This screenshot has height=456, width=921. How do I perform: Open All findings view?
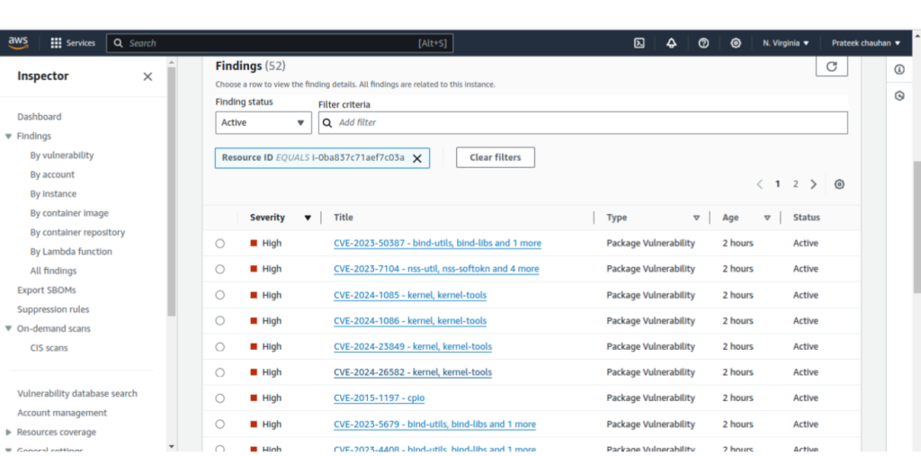(x=53, y=271)
